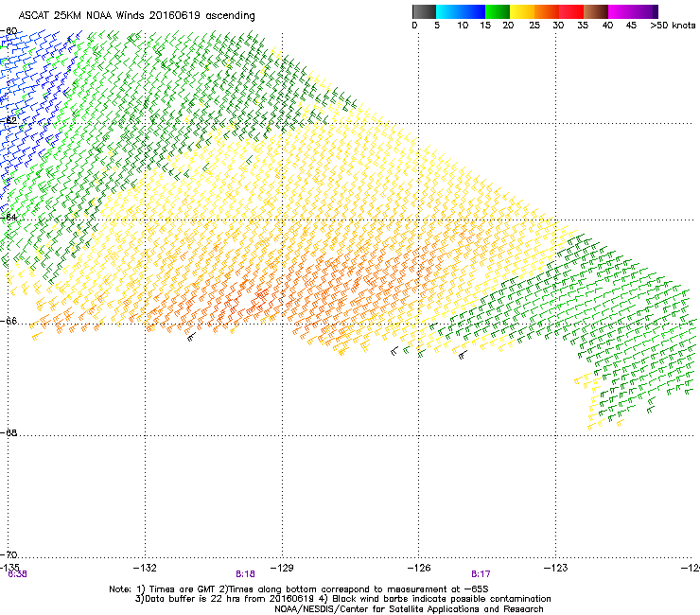This screenshot has height=615, width=700.
Task: Click the latitude label '-70'
Action: tap(9, 554)
